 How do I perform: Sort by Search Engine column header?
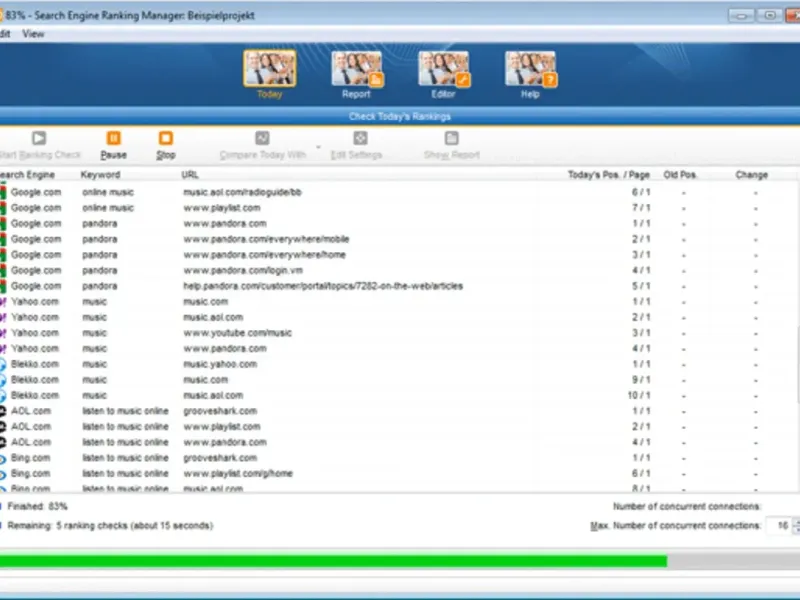28,174
